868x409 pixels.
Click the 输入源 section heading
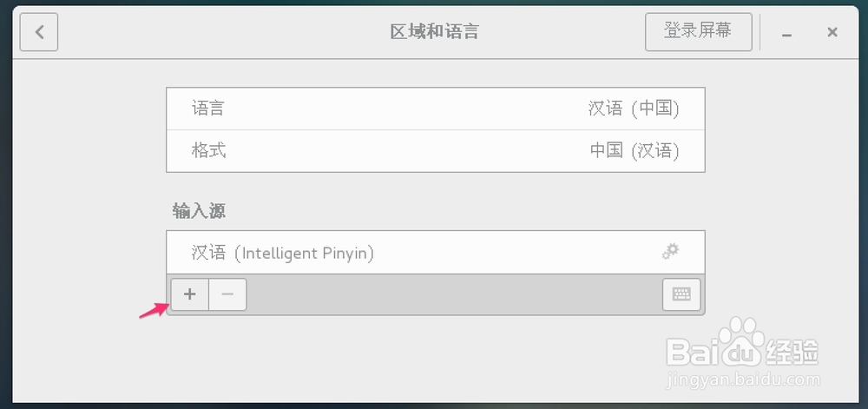pos(199,210)
